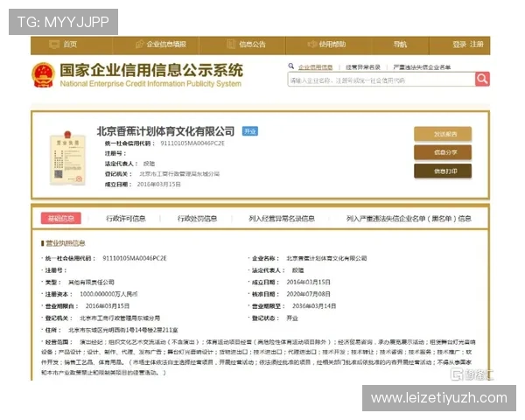Click the 核准日期 value 2020年07月08日
Image resolution: width=525 pixels, height=420 pixels.
(308, 294)
